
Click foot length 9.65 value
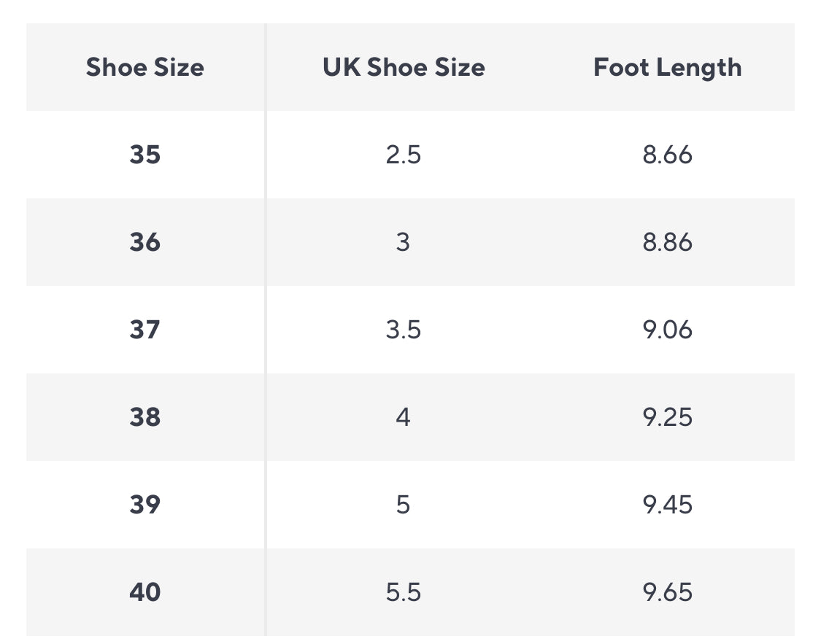tap(667, 592)
